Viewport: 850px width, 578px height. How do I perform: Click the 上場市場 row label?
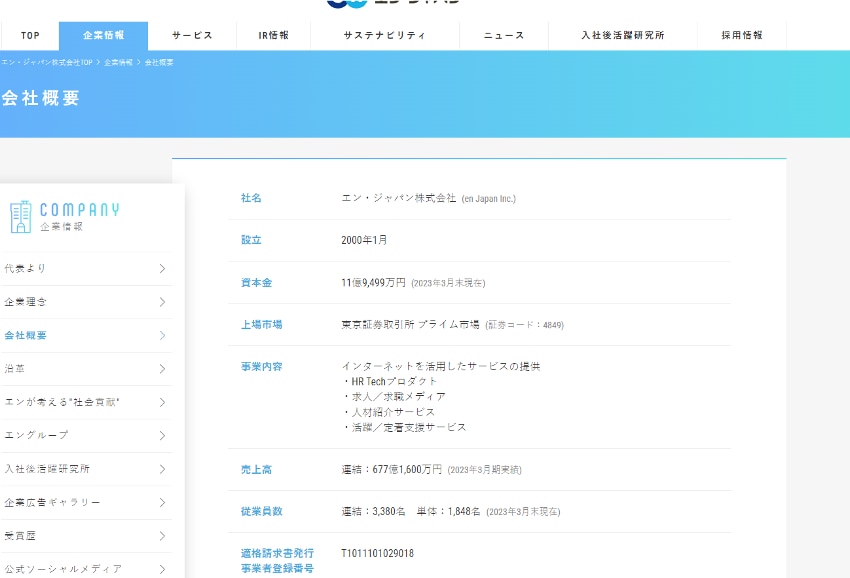pos(261,325)
